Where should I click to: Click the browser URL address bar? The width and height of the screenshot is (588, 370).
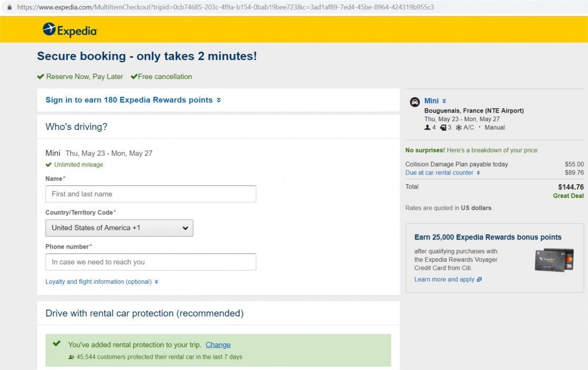click(x=225, y=7)
